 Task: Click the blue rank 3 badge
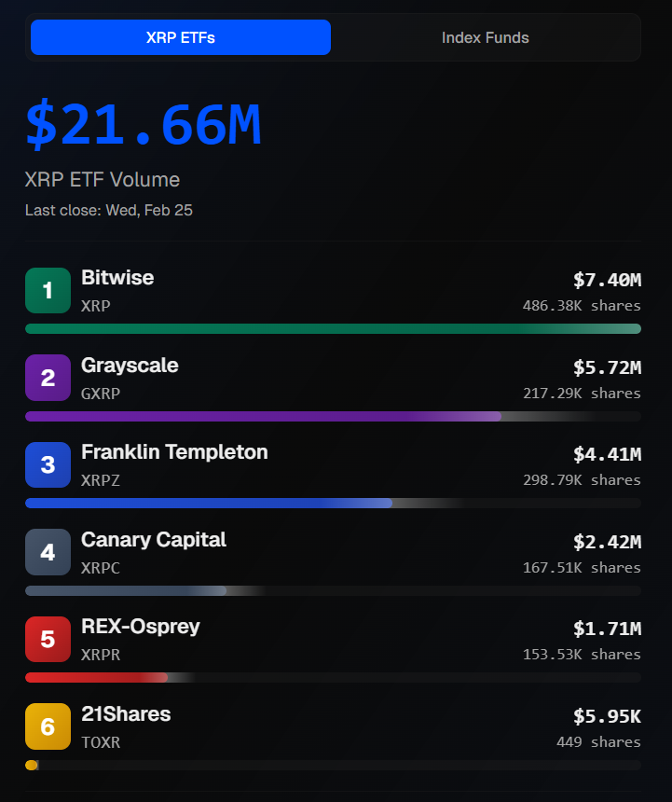tap(48, 464)
